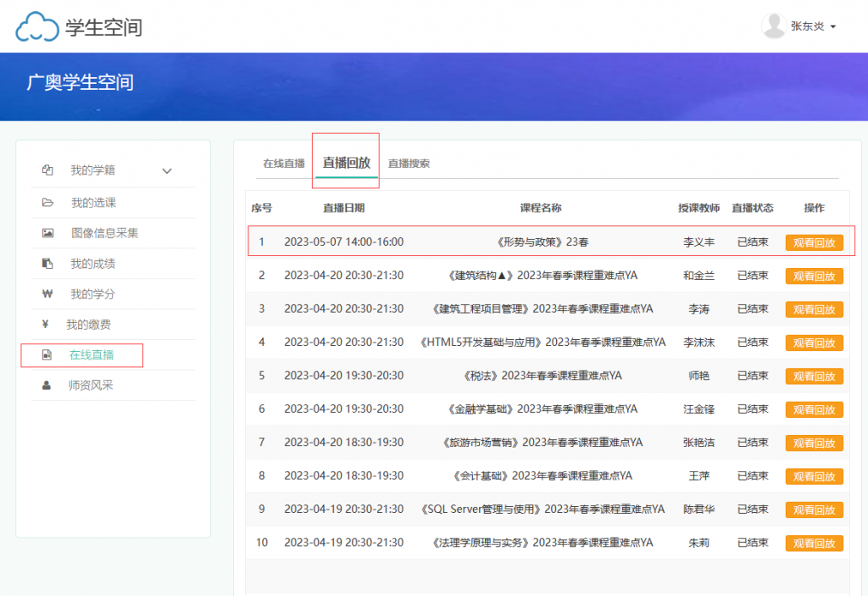Watch replay of SQL Server管理与使用 course
The width and height of the screenshot is (868, 596).
[x=815, y=510]
